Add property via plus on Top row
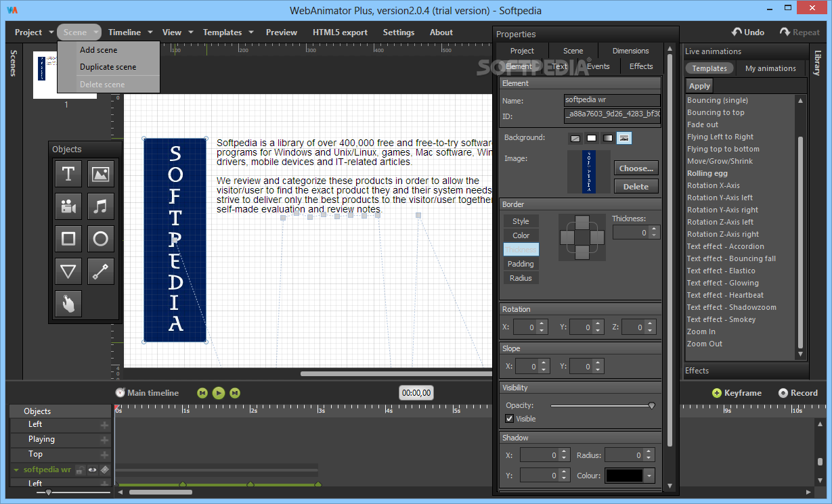Viewport: 832px width, 504px height. (x=104, y=455)
